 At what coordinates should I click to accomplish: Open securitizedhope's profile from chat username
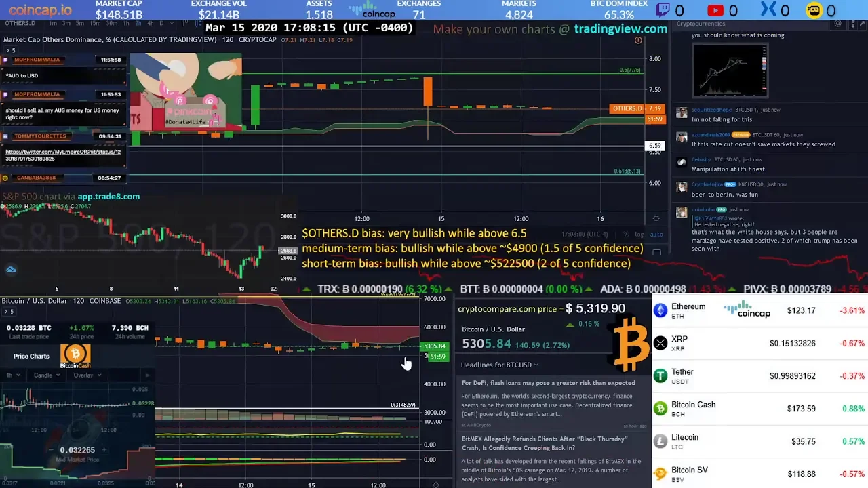point(711,110)
